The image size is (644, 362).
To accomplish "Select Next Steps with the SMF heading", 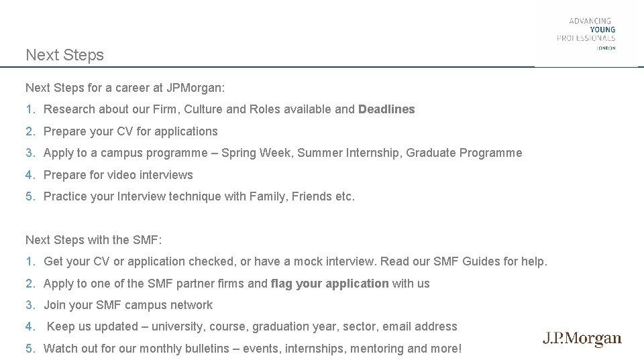I will (94, 240).
